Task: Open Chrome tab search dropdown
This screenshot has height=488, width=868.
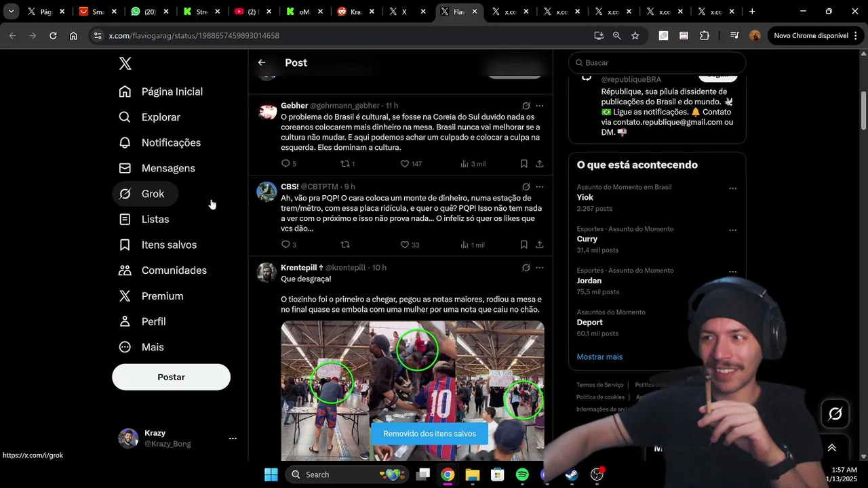Action: [11, 12]
